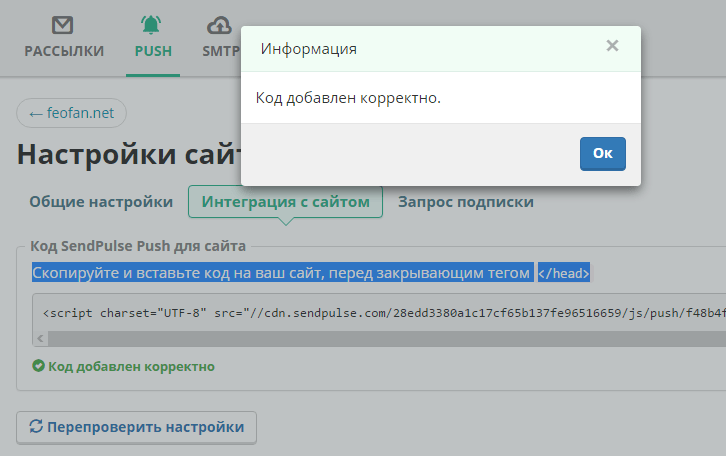Close the Информация dialog with X
726x456 pixels.
(x=612, y=45)
